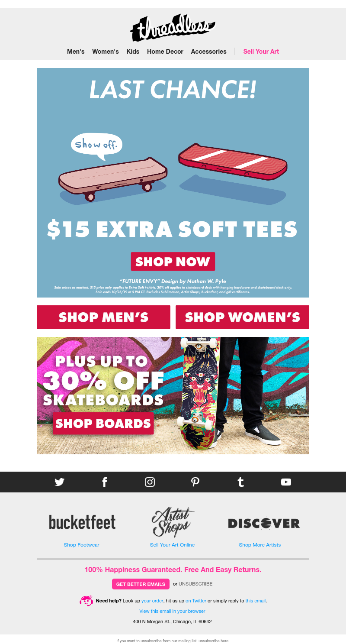
Task: Click the SHOP NOW button
Action: tap(173, 262)
